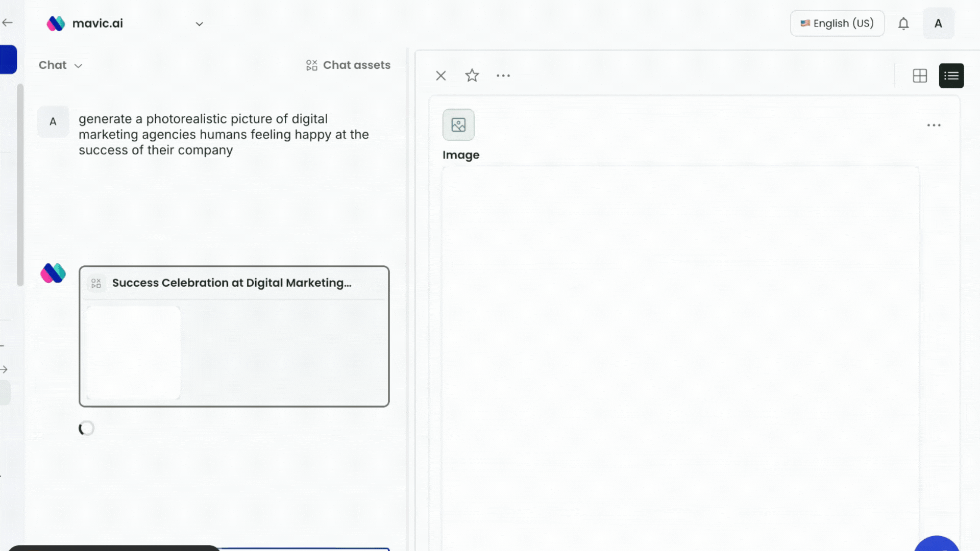Expand the Chat dropdown
Screen dimensions: 980x551
(x=60, y=65)
